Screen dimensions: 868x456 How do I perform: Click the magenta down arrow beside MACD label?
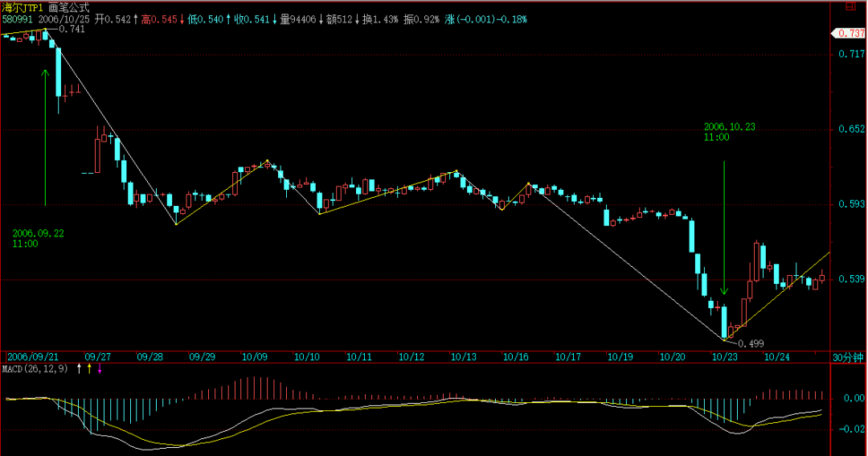(100, 368)
